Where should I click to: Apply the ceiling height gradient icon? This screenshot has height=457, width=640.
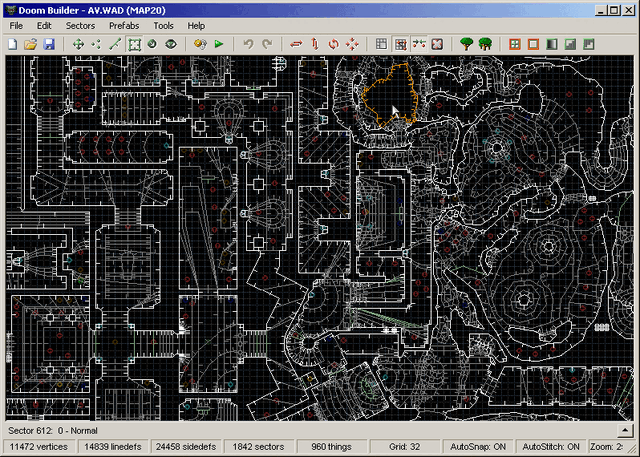point(589,44)
